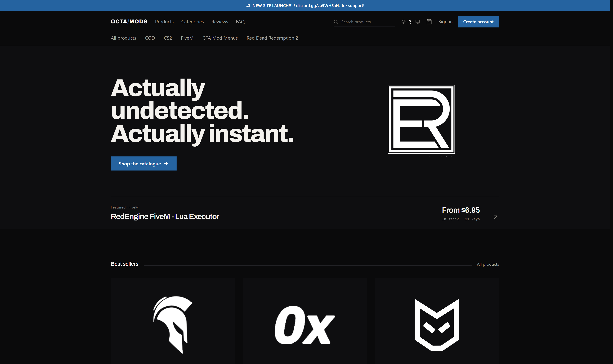Select the CS2 category tab

(x=168, y=38)
